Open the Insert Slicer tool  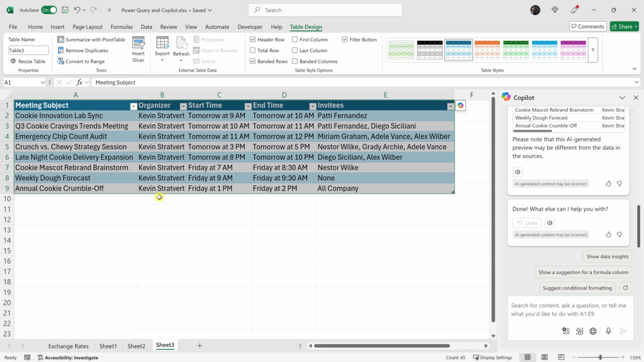pyautogui.click(x=138, y=49)
